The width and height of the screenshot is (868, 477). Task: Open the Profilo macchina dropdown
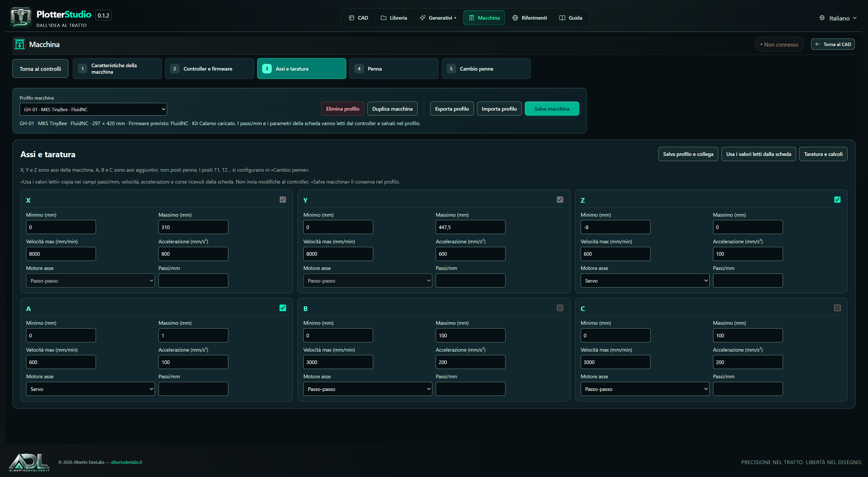point(93,109)
